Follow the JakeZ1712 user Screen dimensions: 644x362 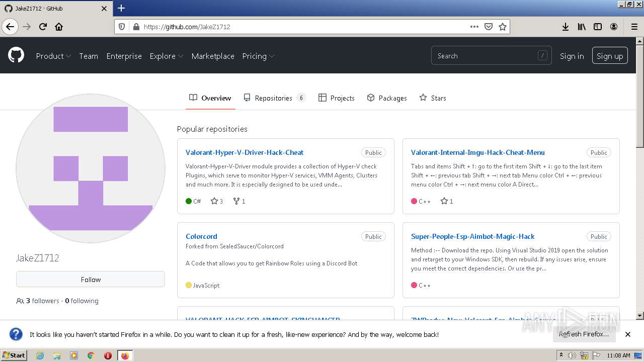point(91,280)
